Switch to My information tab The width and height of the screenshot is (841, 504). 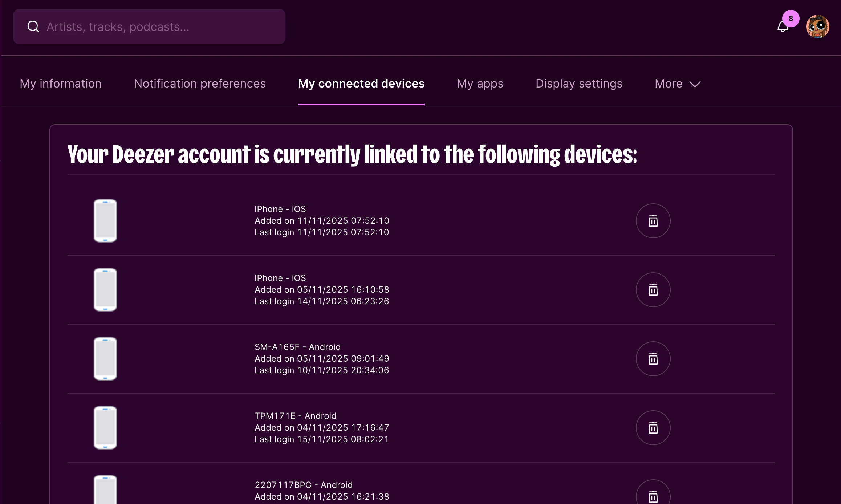point(61,84)
